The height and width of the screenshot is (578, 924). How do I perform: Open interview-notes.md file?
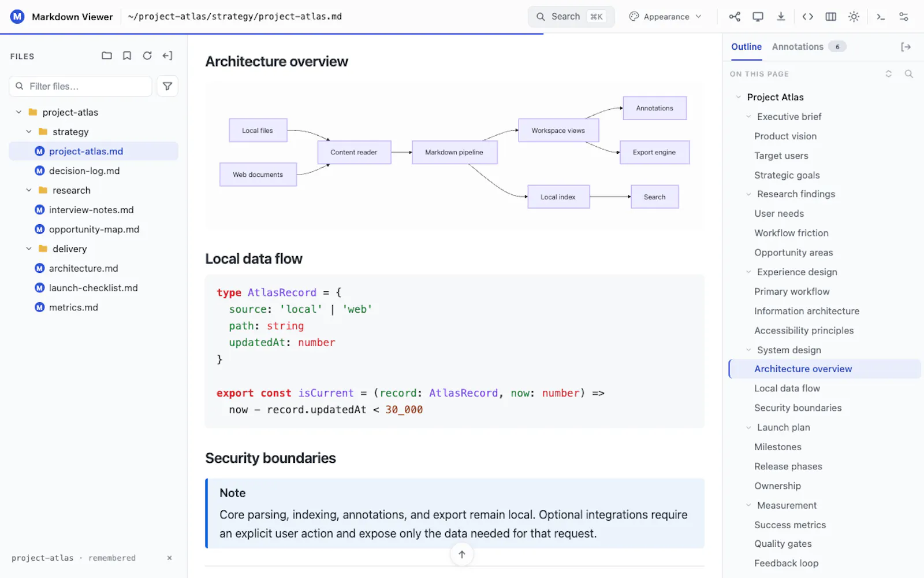coord(94,210)
